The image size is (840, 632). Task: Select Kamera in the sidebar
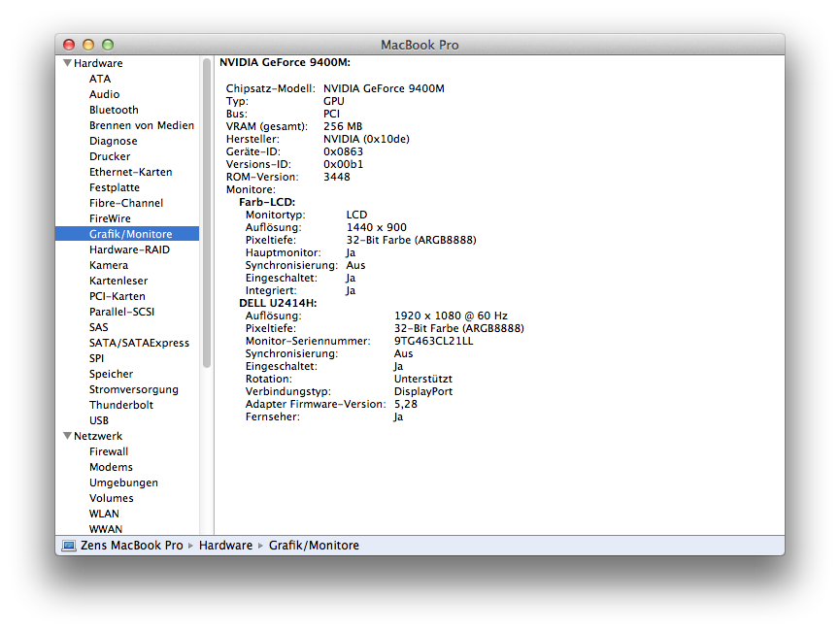click(x=109, y=265)
